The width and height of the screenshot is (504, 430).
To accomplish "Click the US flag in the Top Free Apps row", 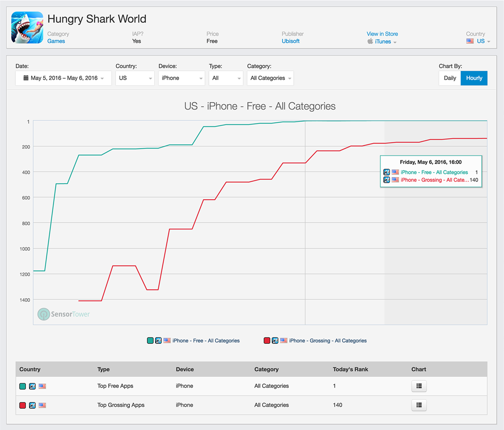I will point(42,386).
